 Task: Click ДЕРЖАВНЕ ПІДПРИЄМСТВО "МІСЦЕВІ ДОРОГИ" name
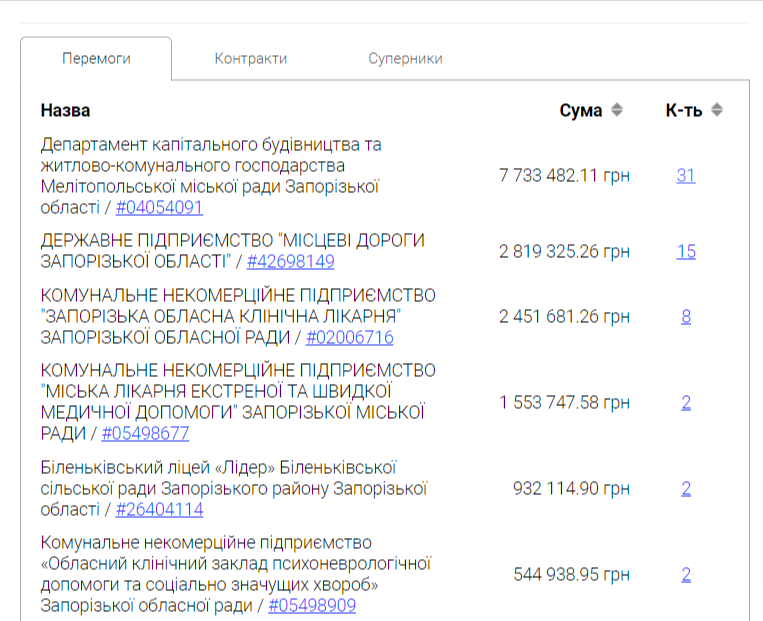233,251
